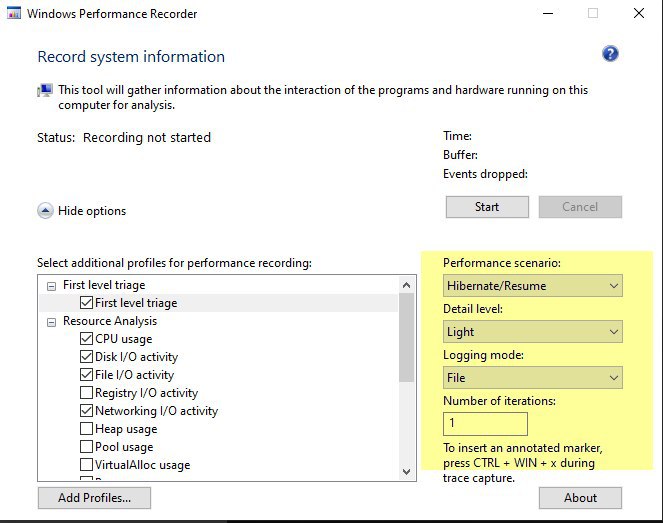Viewport: 663px width, 523px height.
Task: Enable the Pool usage checkbox
Action: (x=86, y=446)
